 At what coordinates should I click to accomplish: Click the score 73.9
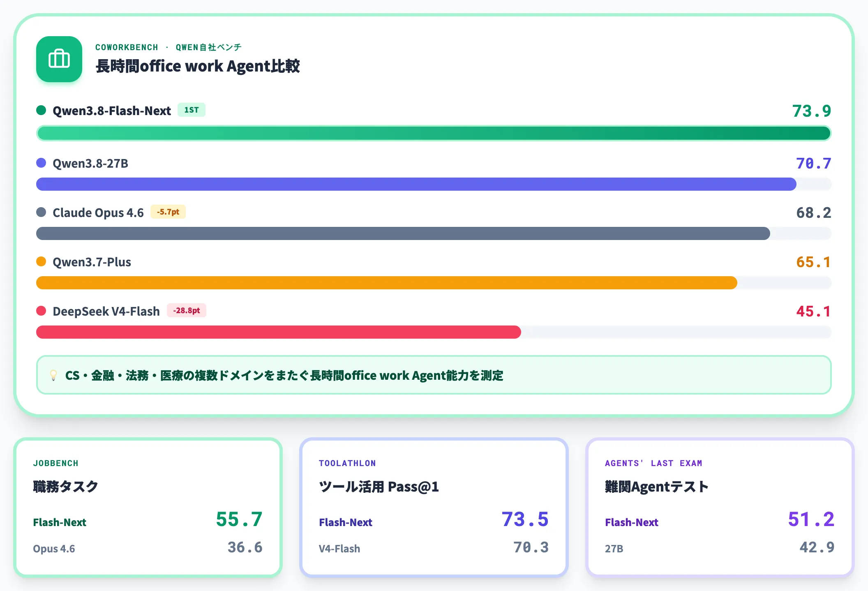(x=812, y=111)
